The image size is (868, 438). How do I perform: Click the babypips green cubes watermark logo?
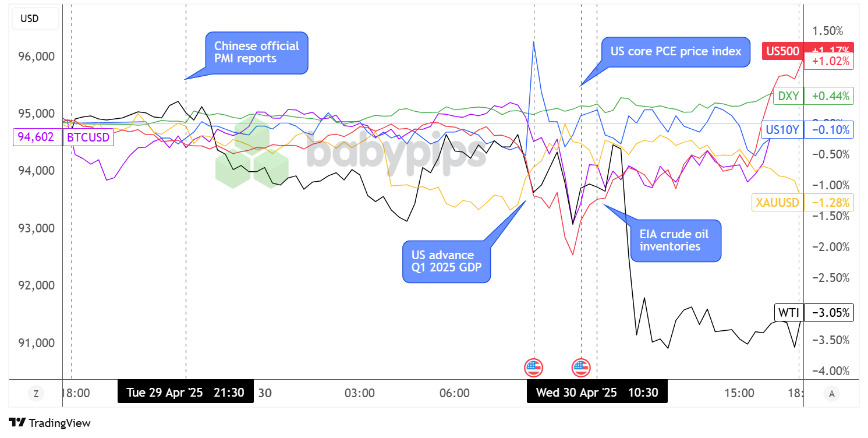[252, 153]
